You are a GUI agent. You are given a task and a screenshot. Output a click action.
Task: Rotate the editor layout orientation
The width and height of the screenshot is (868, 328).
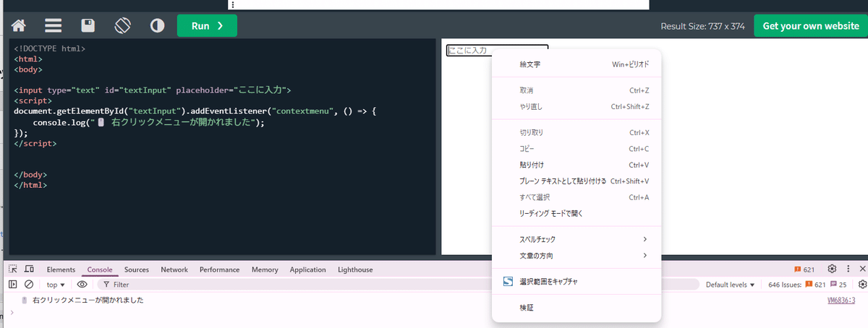pos(122,26)
